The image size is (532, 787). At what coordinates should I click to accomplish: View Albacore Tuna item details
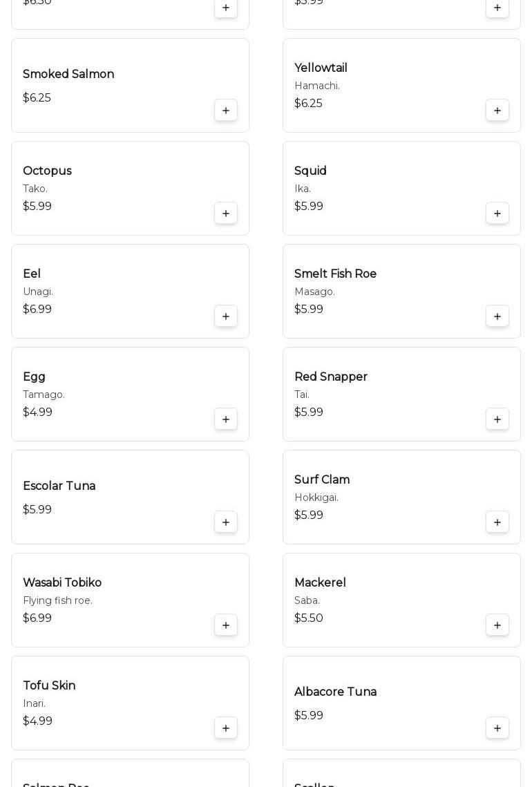[x=335, y=692]
